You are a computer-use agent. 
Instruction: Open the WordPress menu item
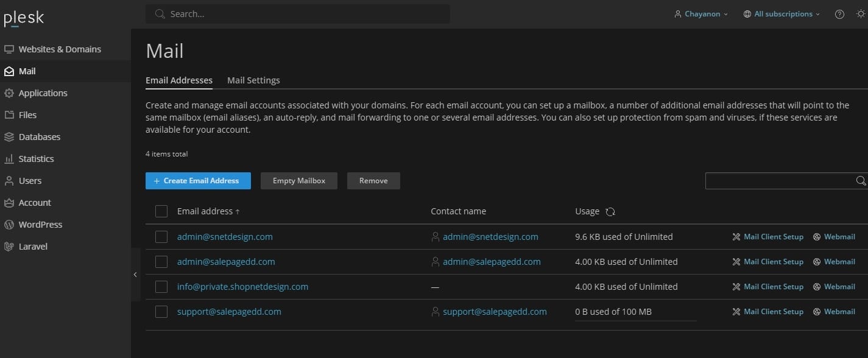[65, 225]
